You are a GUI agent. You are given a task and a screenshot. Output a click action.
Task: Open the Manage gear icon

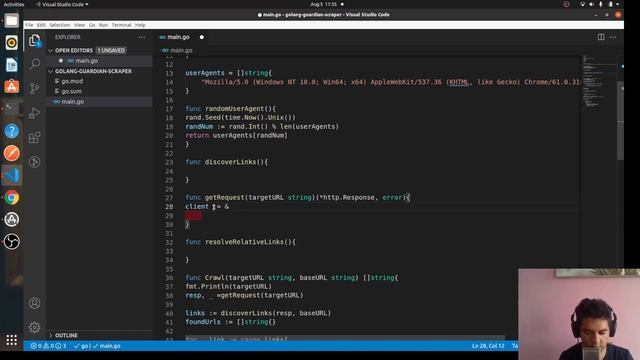[x=35, y=327]
